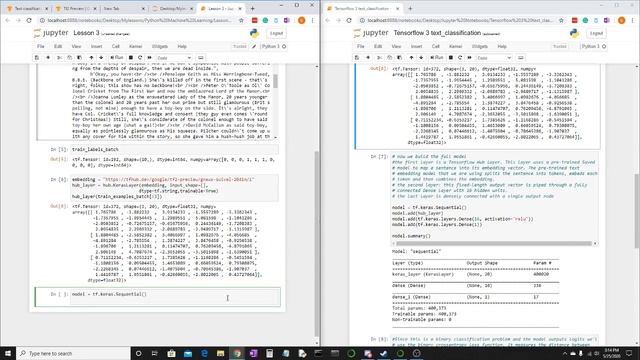Screen dimensions: 640x360
Task: Click vertical scrollbar of Tensorflow 3 notebook page
Action: (x=637, y=210)
